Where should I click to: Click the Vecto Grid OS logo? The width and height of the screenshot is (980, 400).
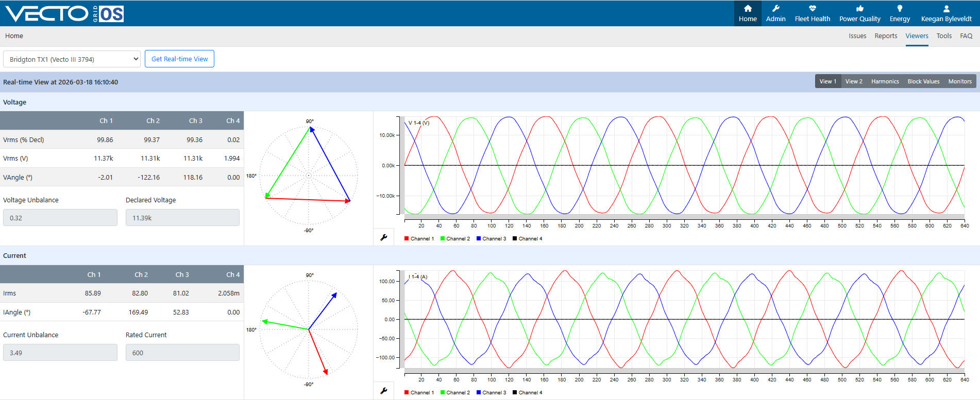click(64, 13)
